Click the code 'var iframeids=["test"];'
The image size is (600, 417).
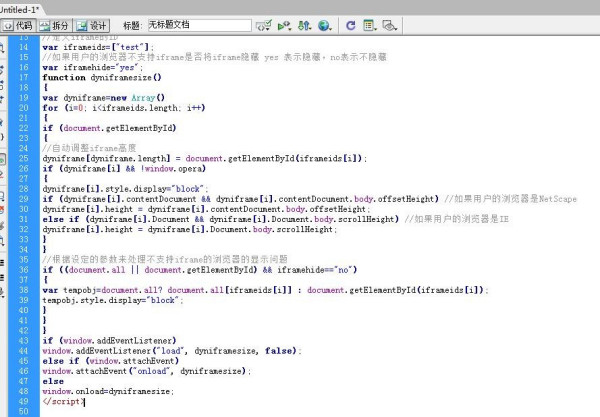click(x=98, y=47)
